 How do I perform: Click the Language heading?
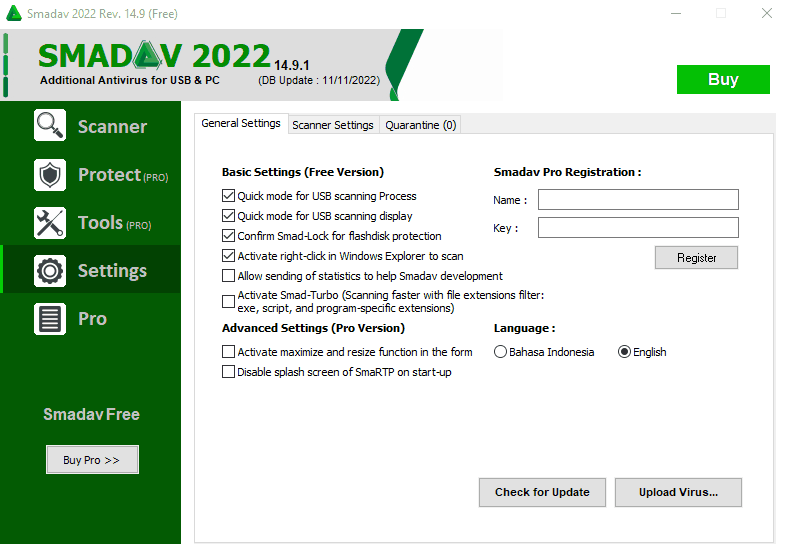point(524,329)
